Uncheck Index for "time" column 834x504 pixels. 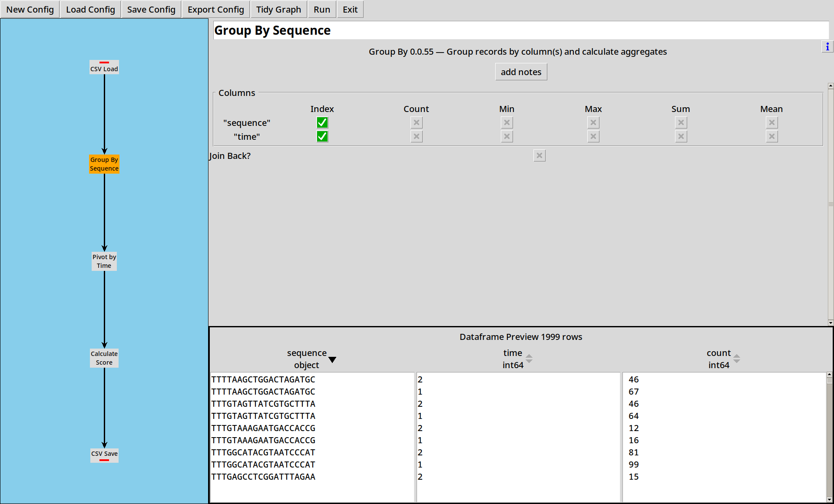point(322,137)
